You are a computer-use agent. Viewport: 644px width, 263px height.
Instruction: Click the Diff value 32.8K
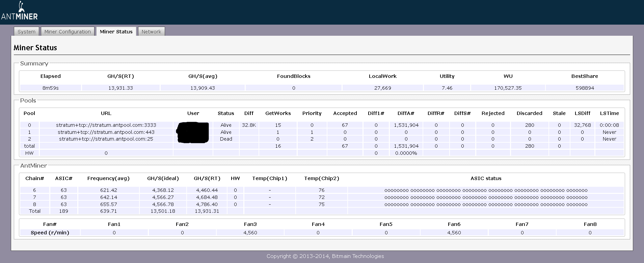coord(249,125)
